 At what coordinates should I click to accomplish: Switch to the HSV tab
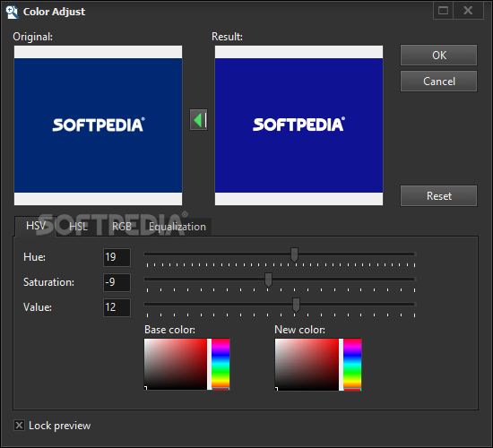[x=36, y=226]
